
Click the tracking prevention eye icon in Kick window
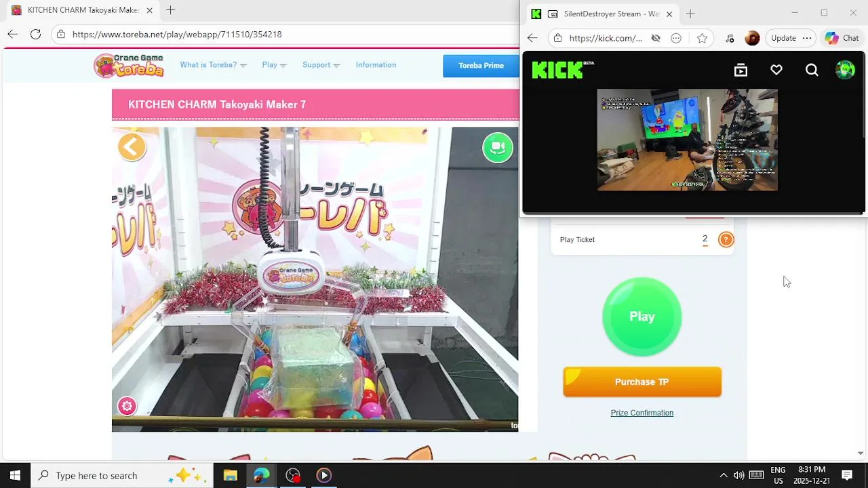tap(656, 38)
